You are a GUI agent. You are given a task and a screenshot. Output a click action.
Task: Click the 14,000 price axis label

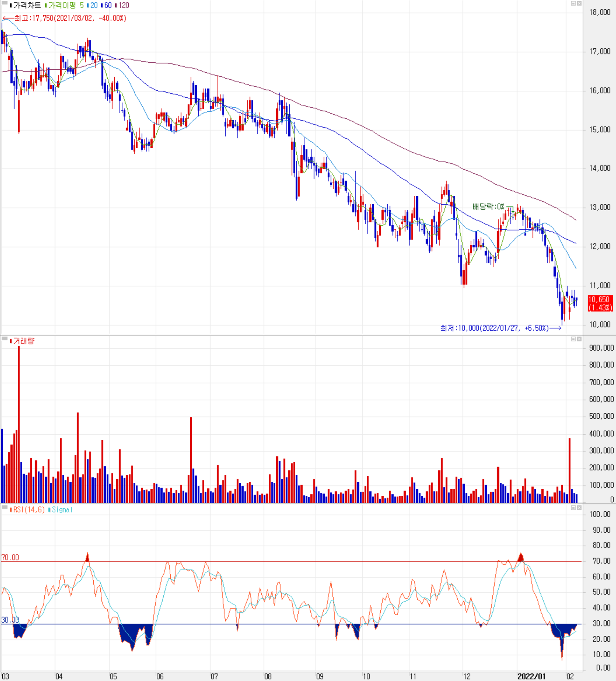pos(600,168)
